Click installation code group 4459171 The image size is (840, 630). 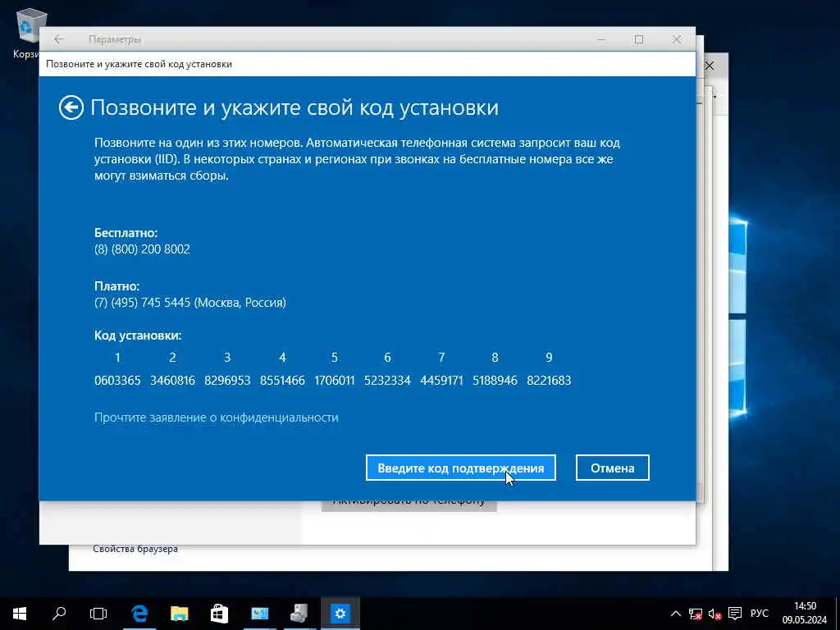tap(441, 381)
